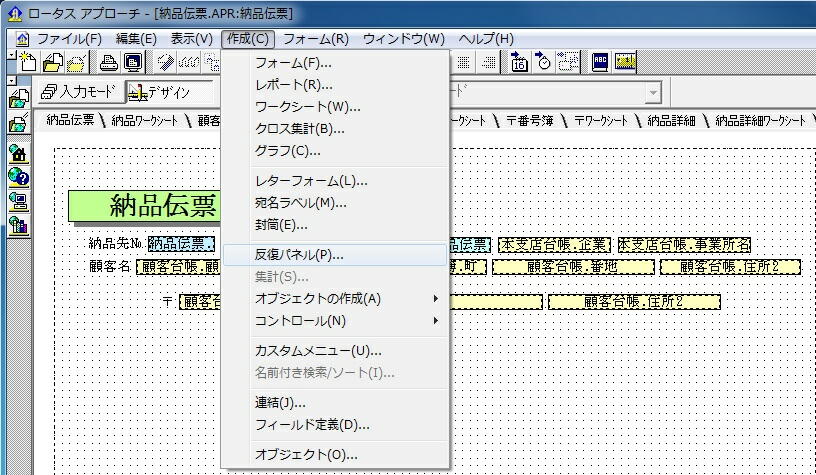Click the デザイン mode button
The width and height of the screenshot is (816, 475).
point(170,93)
